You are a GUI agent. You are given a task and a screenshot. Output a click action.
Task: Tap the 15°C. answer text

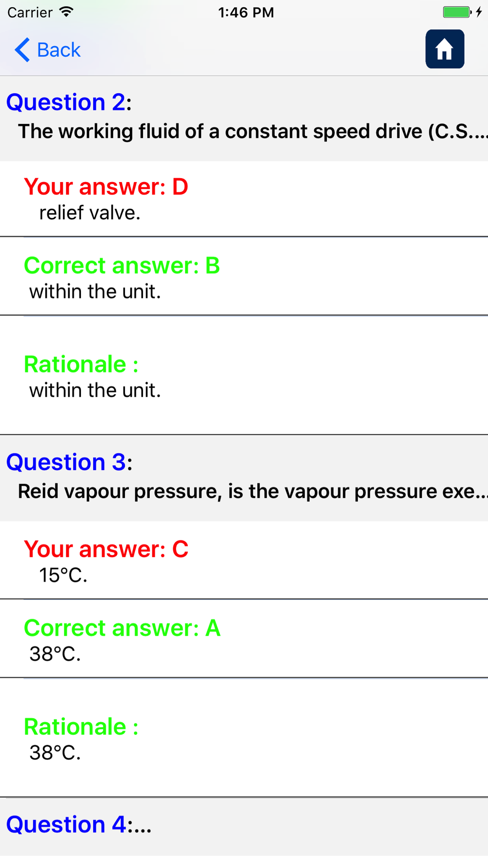(x=63, y=575)
